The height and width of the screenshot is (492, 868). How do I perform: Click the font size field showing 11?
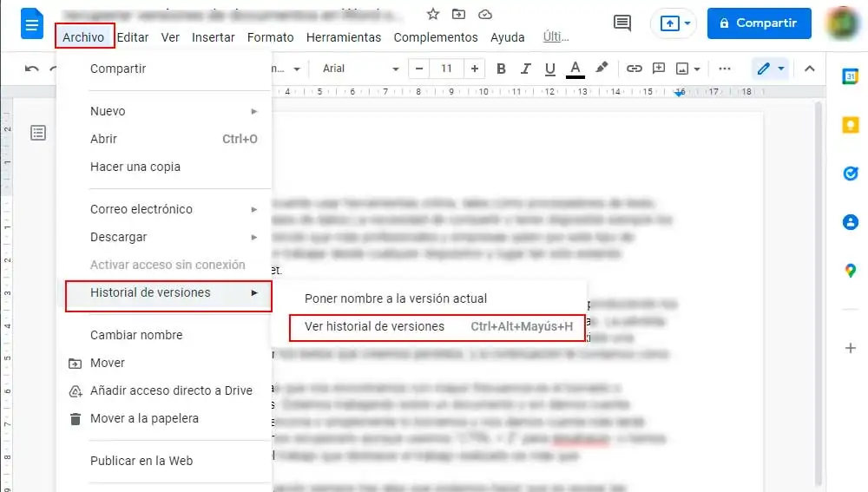click(446, 69)
